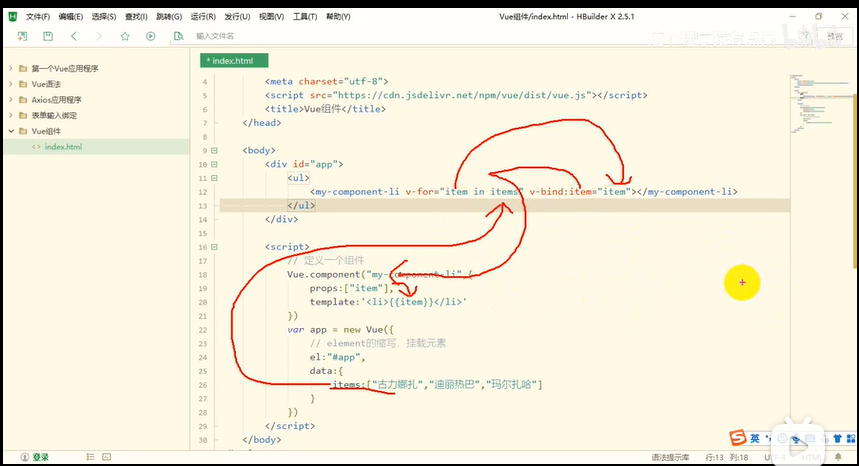Screen dimensions: 859x466
Task: Click props:["item"] on line 19
Action: pyautogui.click(x=351, y=288)
